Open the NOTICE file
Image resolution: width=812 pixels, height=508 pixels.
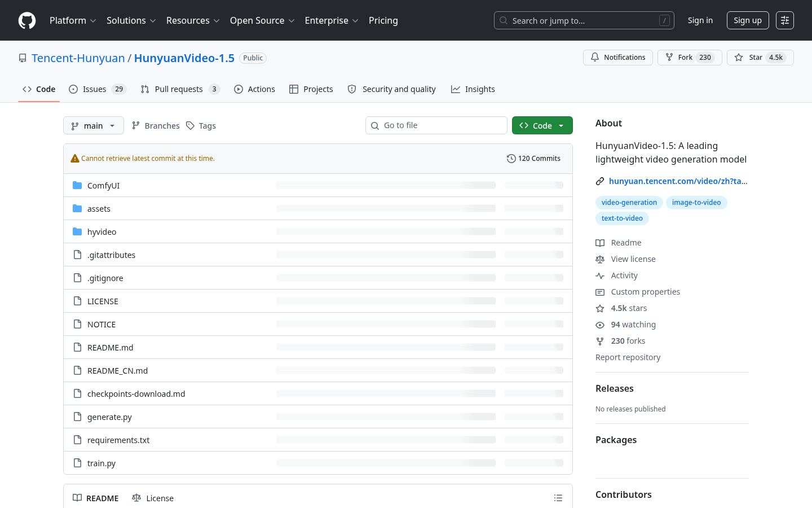point(101,325)
